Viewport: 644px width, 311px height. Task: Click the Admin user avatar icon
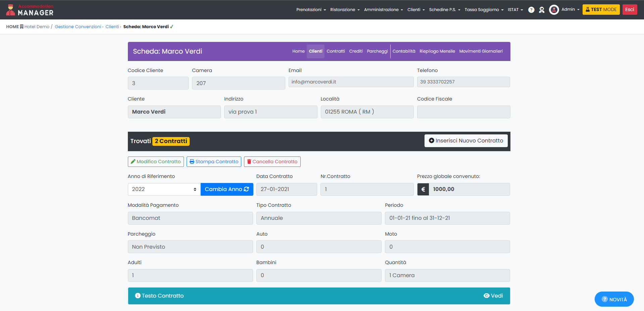pyautogui.click(x=554, y=10)
